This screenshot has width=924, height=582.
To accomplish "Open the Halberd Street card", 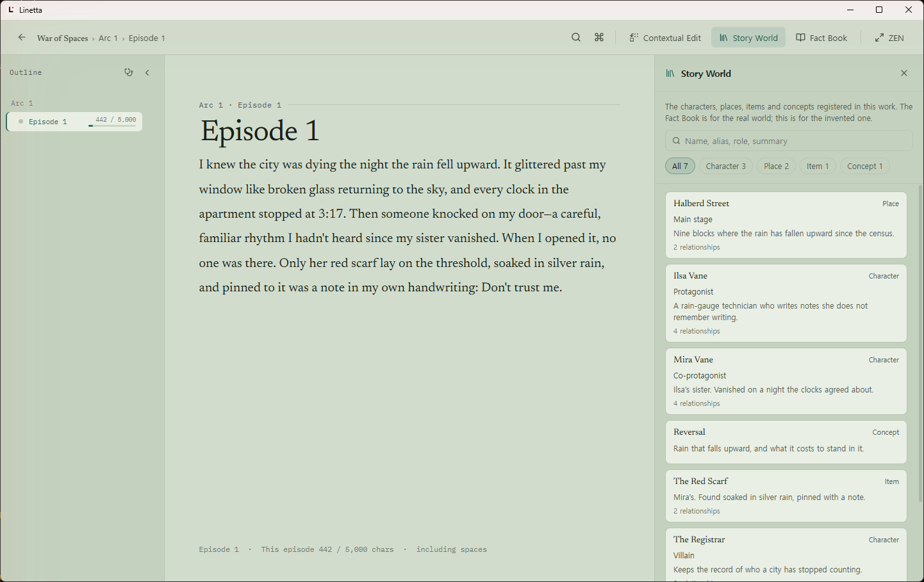I will [786, 225].
